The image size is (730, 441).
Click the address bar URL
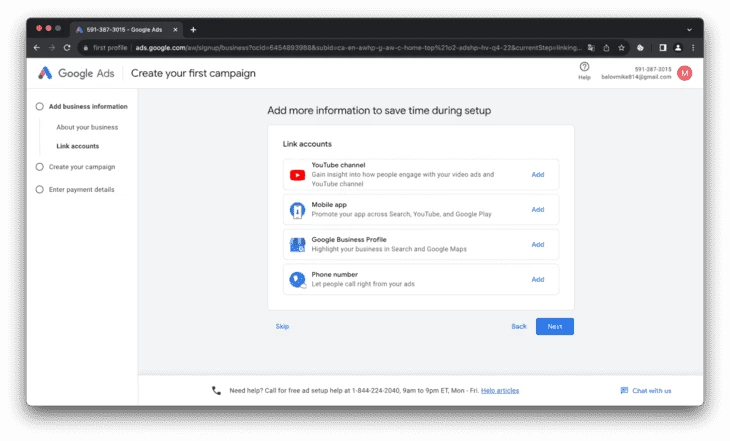point(358,47)
